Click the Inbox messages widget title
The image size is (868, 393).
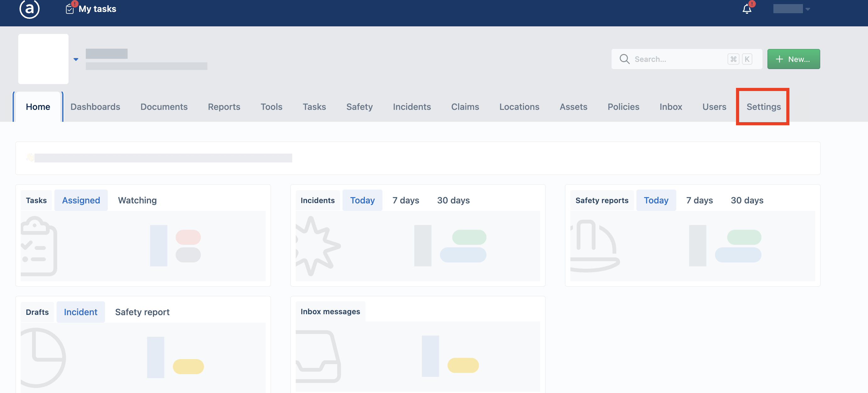330,312
